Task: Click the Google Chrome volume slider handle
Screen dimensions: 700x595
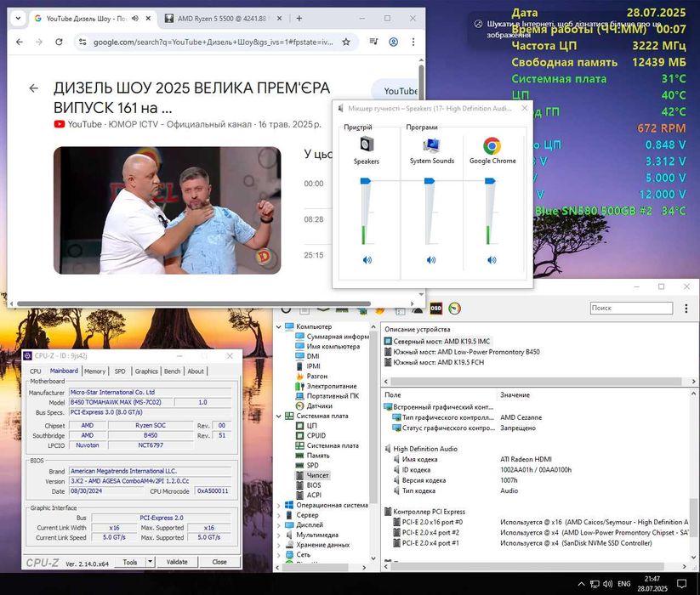Action: pyautogui.click(x=491, y=181)
